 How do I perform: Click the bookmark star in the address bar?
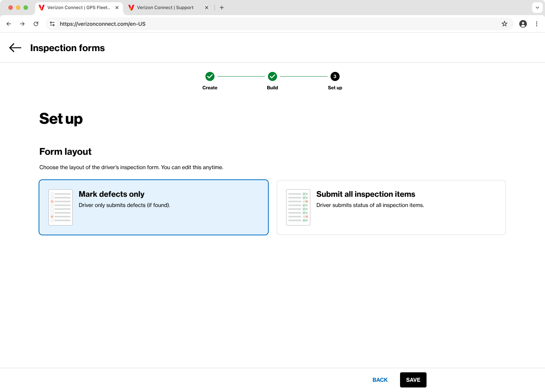coord(504,23)
